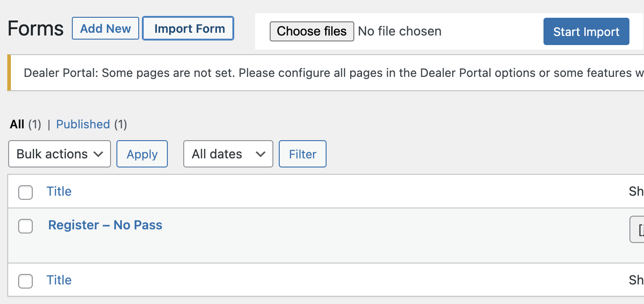Check the Register – No Pass row checkbox

[25, 226]
